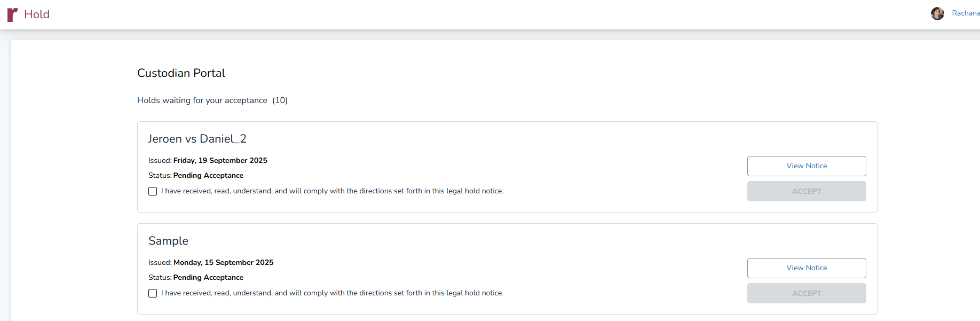Screen dimensions: 980x321
Task: Open View Notice for Sample hold
Action: [806, 268]
